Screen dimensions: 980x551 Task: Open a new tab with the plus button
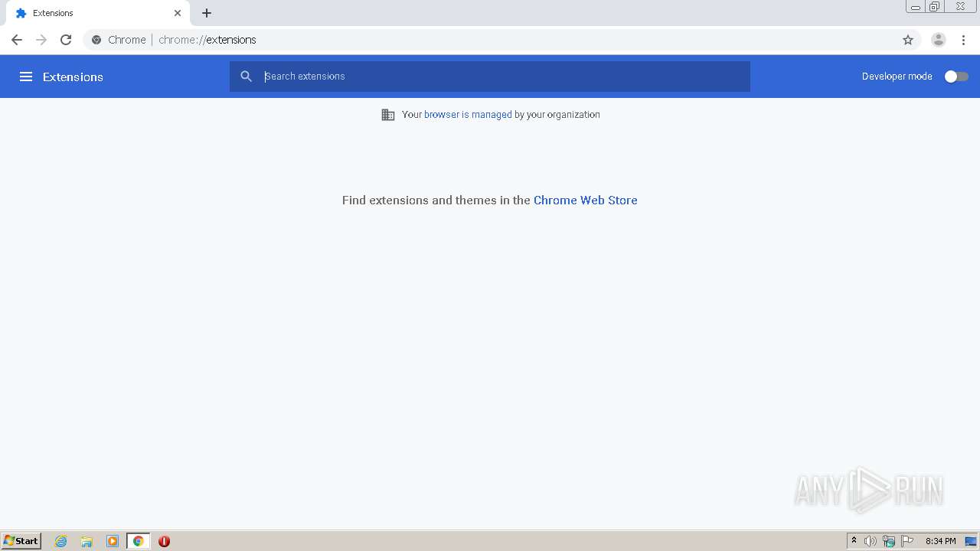207,13
